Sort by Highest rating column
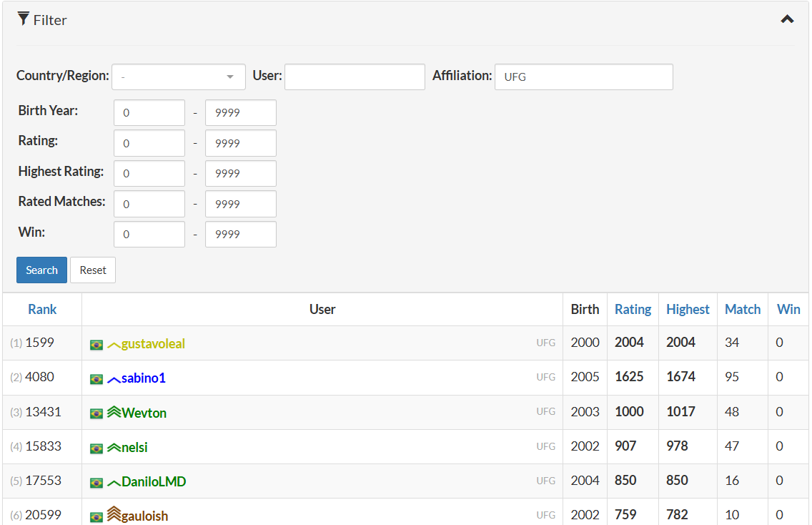The width and height of the screenshot is (812, 525). 688,310
